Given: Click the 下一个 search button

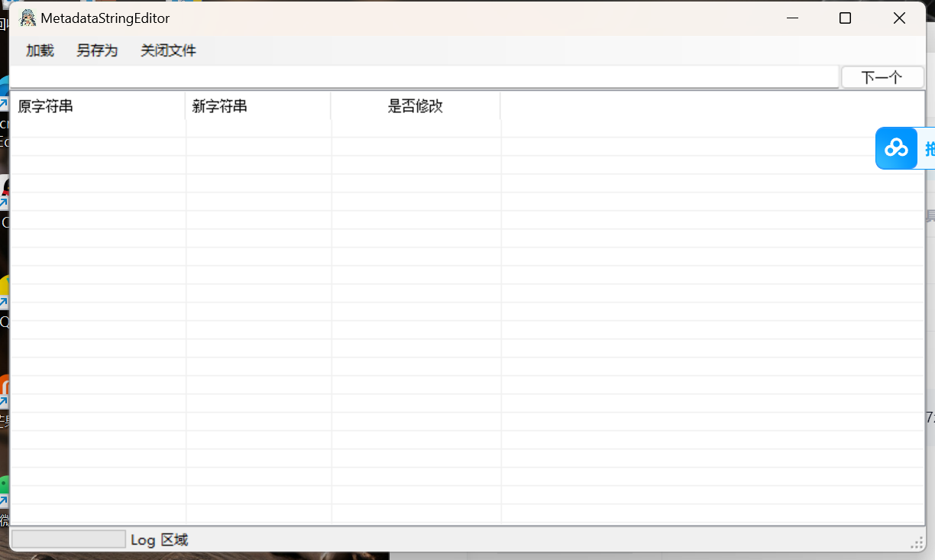Looking at the screenshot, I should (x=882, y=77).
